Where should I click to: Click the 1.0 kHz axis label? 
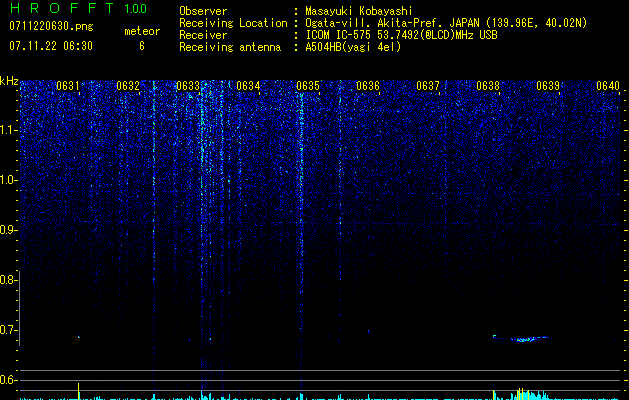[8, 180]
